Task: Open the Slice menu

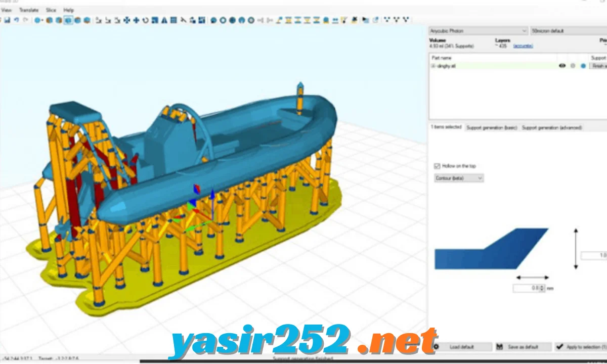Action: pos(51,10)
